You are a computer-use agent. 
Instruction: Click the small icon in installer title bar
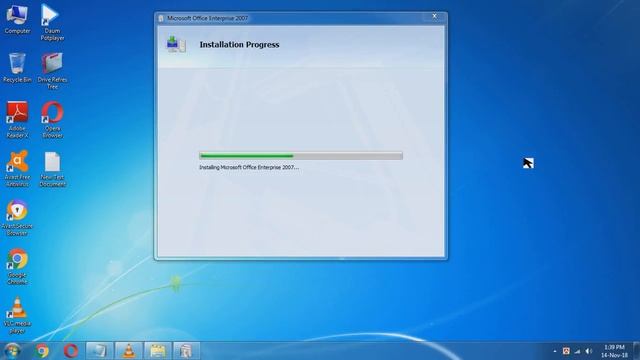(x=161, y=18)
